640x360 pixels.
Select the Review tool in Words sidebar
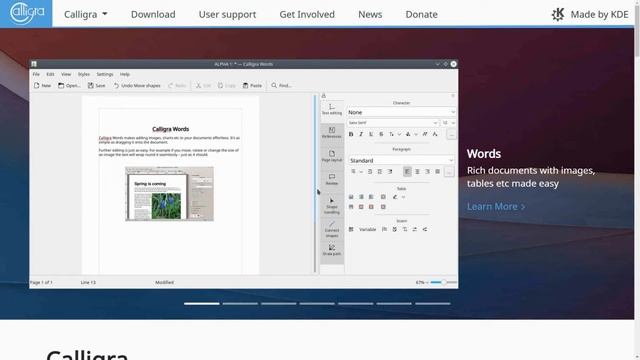(332, 180)
